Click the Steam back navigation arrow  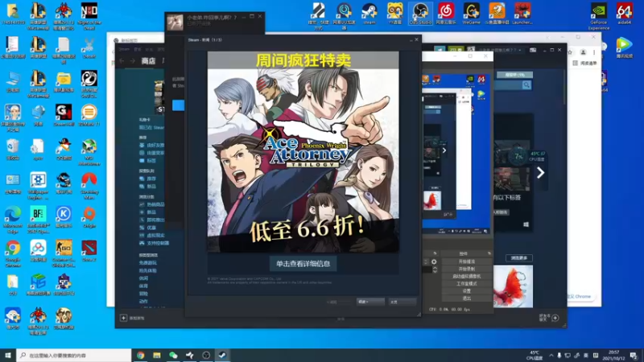coord(122,61)
